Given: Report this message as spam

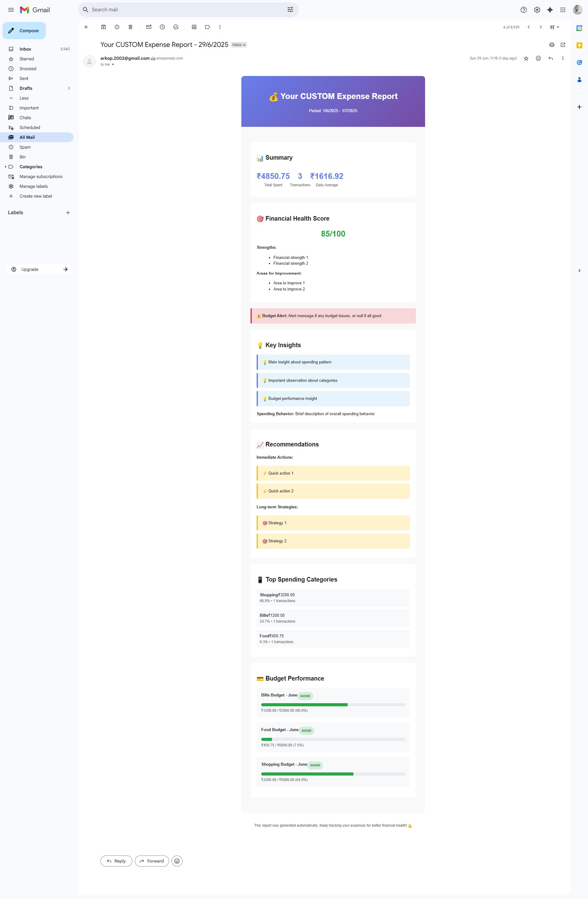Looking at the screenshot, I should point(117,27).
